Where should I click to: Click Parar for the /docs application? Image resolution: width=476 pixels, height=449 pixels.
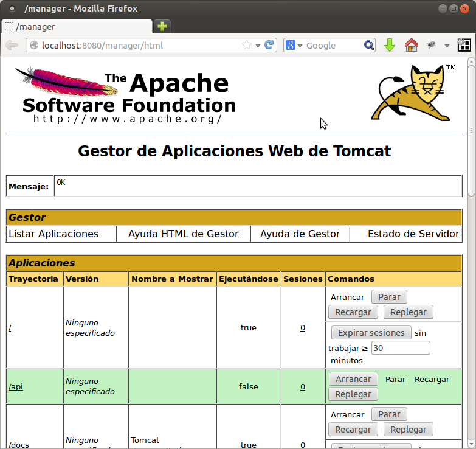click(x=389, y=414)
